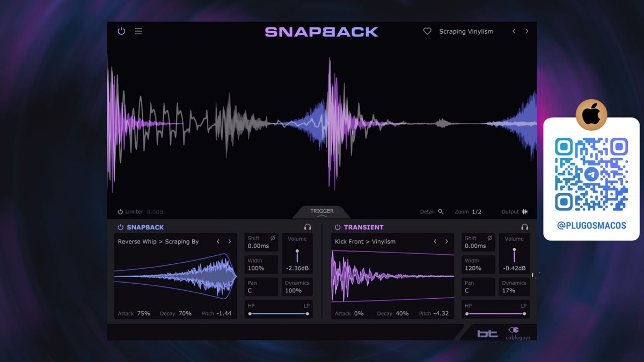
Task: Click Snapback Pitch -1.44 value
Action: pos(224,314)
